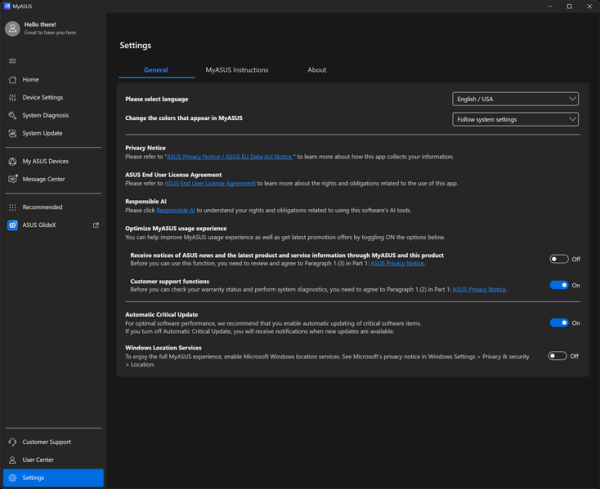Screen dimensions: 600x489
Task: Open Follow system settings color dropdown
Action: tap(515, 119)
